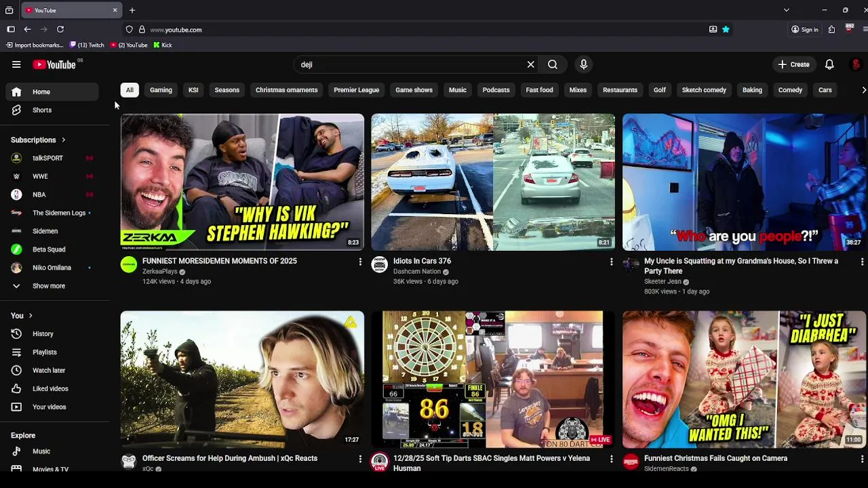868x488 pixels.
Task: Select the Seasons filter chip
Action: pos(226,90)
